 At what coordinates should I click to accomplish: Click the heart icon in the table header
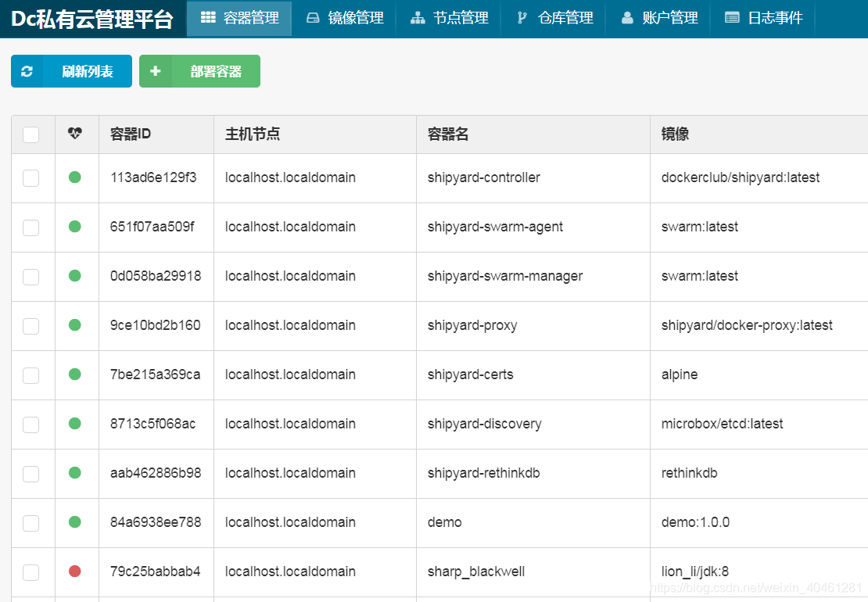(75, 134)
